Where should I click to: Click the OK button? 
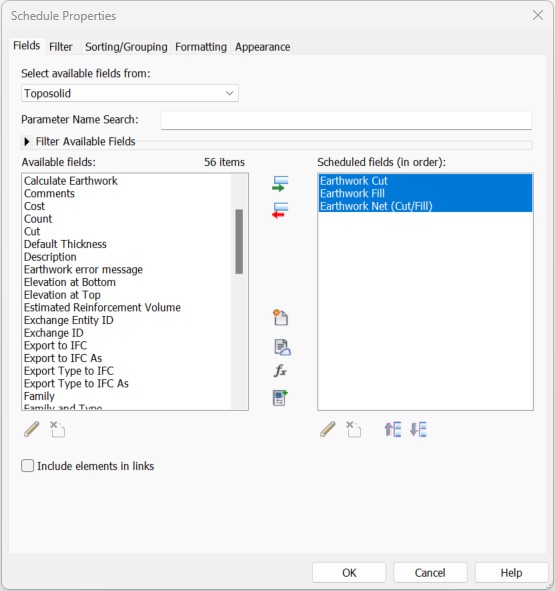click(x=349, y=573)
